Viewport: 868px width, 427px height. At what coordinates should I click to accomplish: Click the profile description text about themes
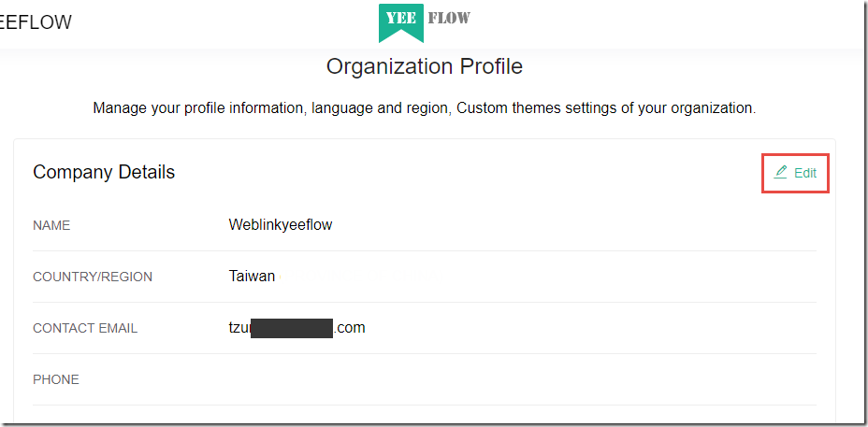pos(424,107)
